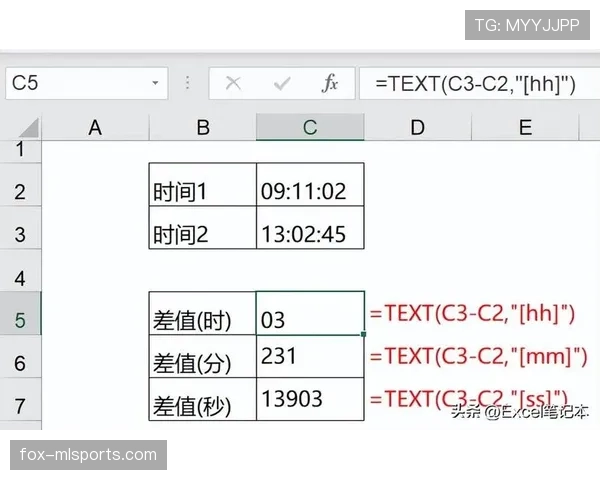This screenshot has height=480, width=600.
Task: Select cell showing 13903
Action: coord(310,399)
